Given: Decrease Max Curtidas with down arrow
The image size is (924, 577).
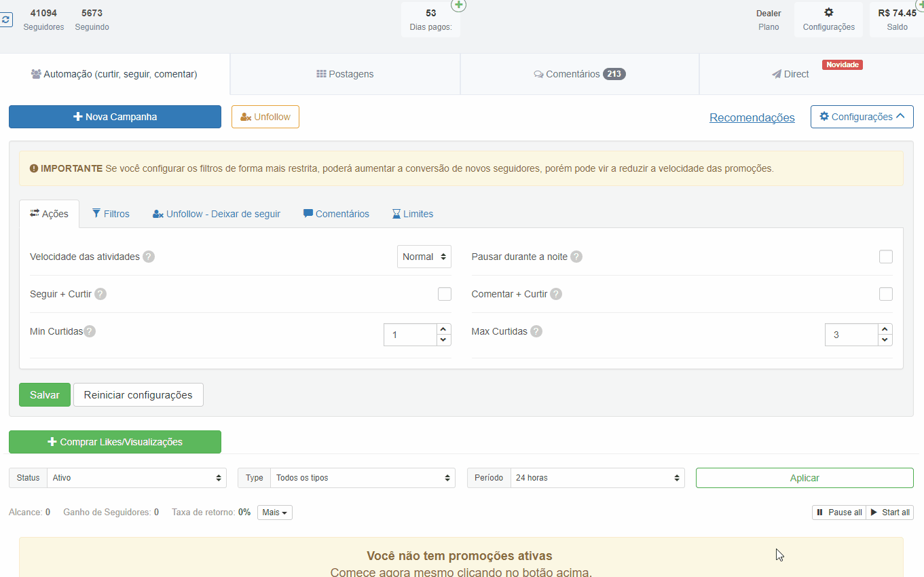Looking at the screenshot, I should [x=885, y=340].
